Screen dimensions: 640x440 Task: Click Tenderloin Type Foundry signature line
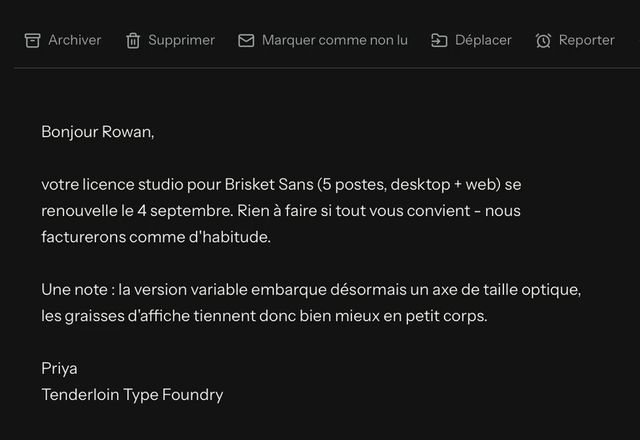point(132,395)
